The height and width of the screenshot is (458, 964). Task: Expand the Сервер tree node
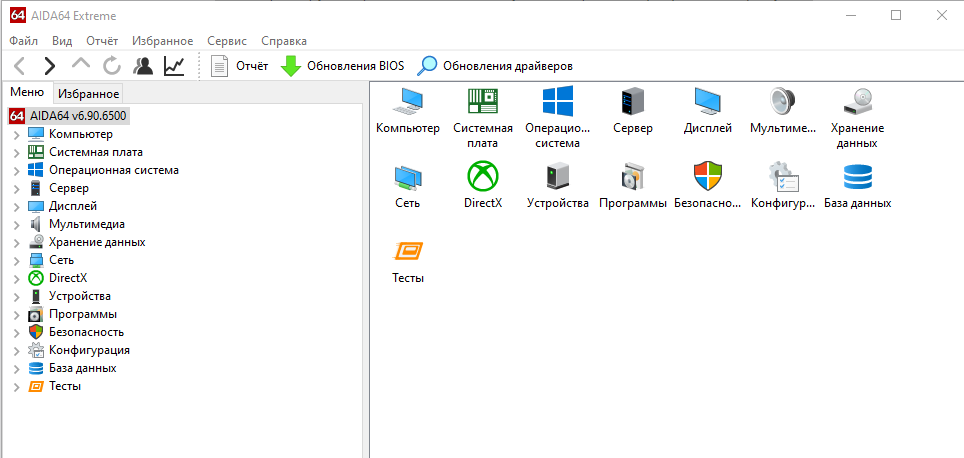[x=17, y=188]
